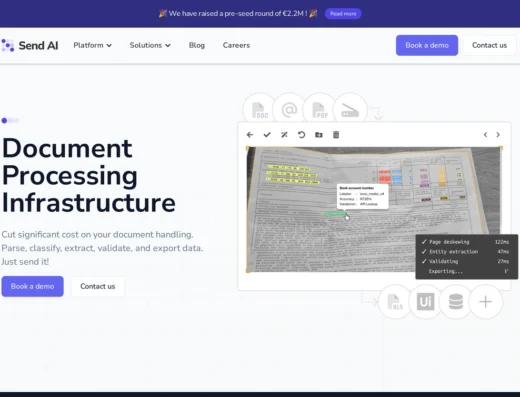Viewport: 520px width, 397px height.
Task: Select the magic wand icon in viewer toolbar
Action: [x=284, y=135]
